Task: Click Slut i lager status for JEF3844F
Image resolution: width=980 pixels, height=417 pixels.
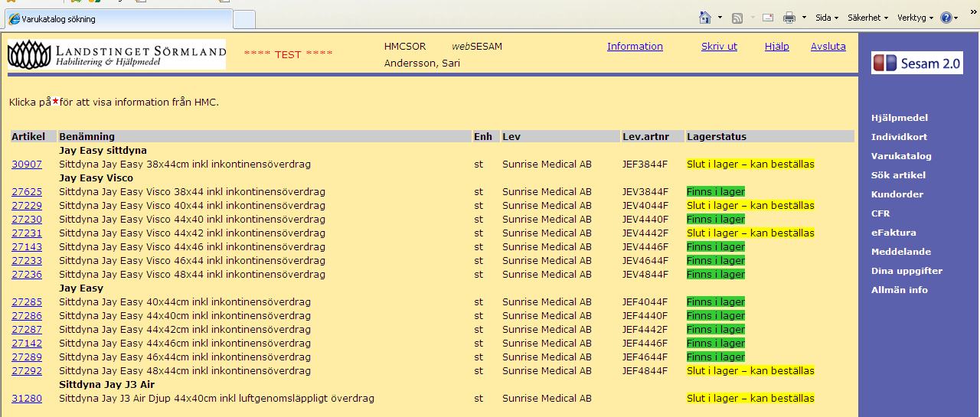Action: [x=750, y=165]
